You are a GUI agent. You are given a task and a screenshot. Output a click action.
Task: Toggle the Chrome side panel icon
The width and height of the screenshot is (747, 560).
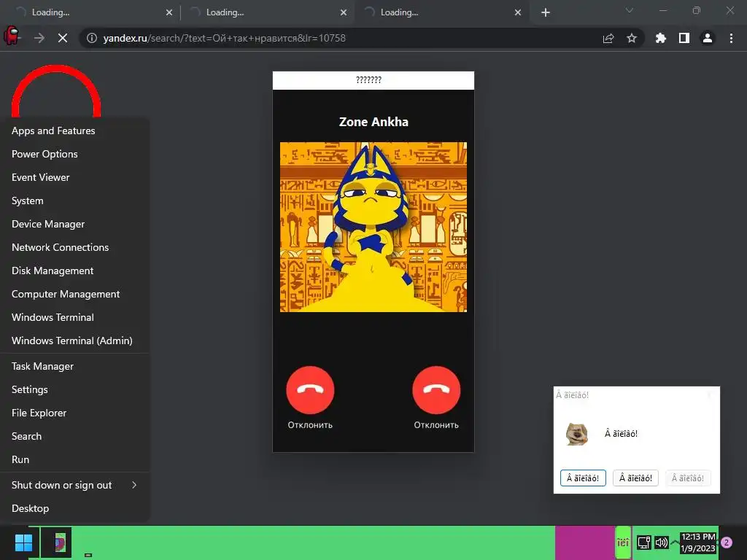684,38
